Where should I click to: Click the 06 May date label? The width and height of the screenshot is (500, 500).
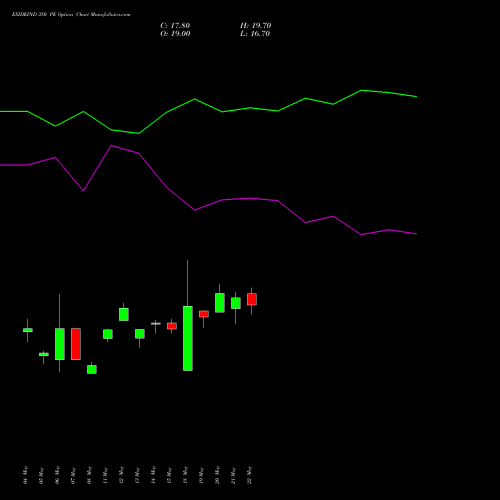tap(58, 475)
